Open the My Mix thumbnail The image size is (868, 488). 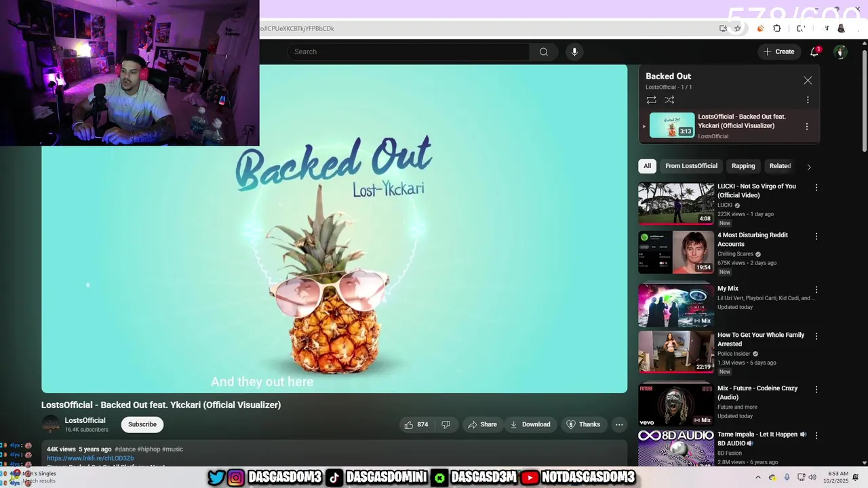point(676,306)
